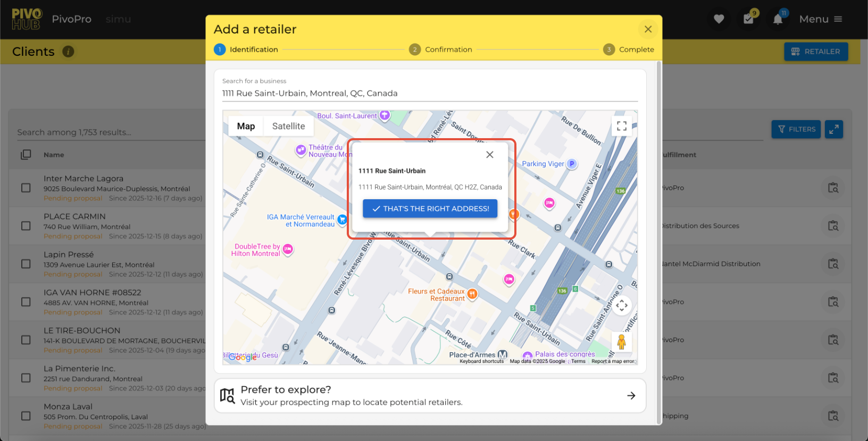Open notifications bell icon
868x441 pixels.
pyautogui.click(x=778, y=19)
